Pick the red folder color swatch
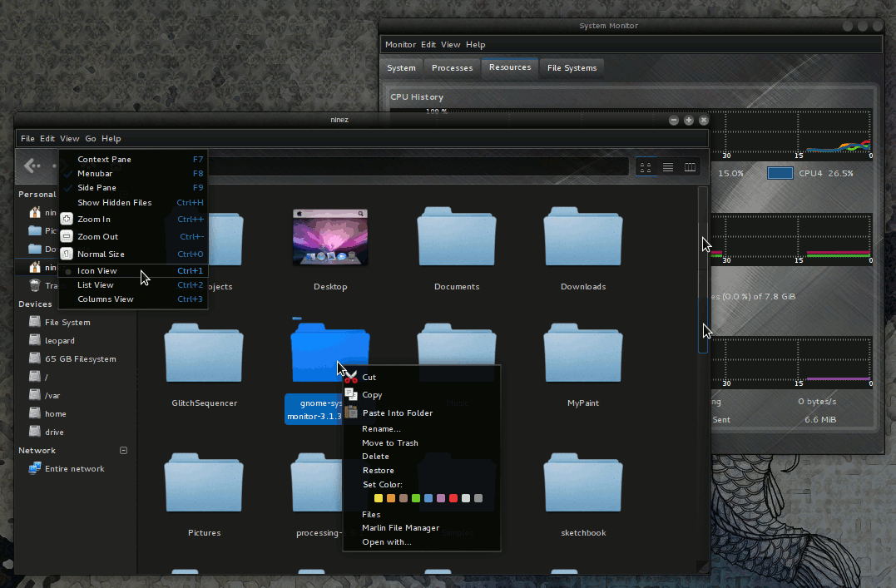This screenshot has width=896, height=588. [x=453, y=498]
